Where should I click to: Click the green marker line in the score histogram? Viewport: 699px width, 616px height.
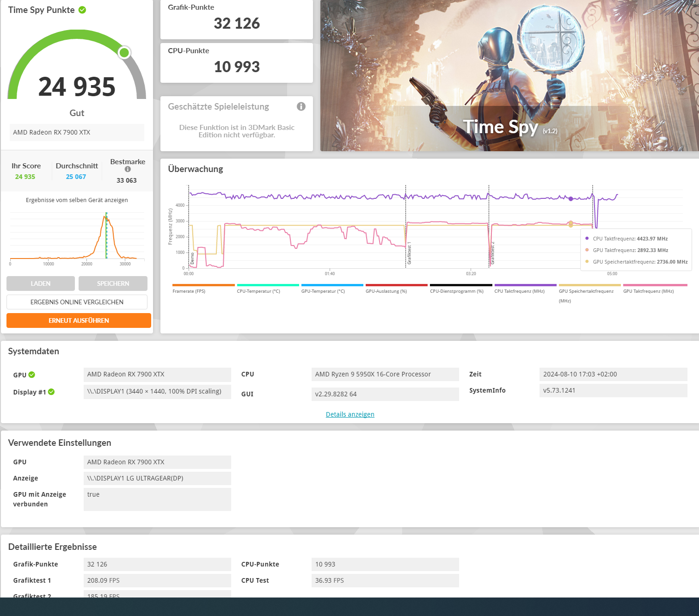click(x=107, y=236)
